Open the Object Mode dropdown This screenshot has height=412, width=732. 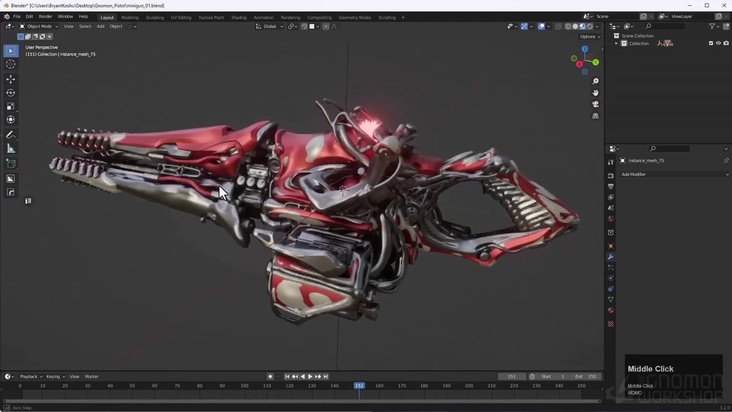click(39, 27)
